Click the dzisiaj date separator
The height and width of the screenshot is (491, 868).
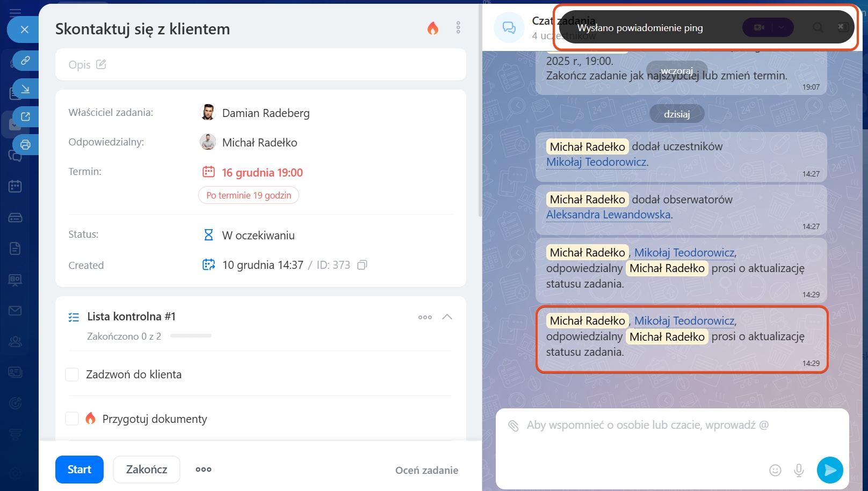pos(677,114)
